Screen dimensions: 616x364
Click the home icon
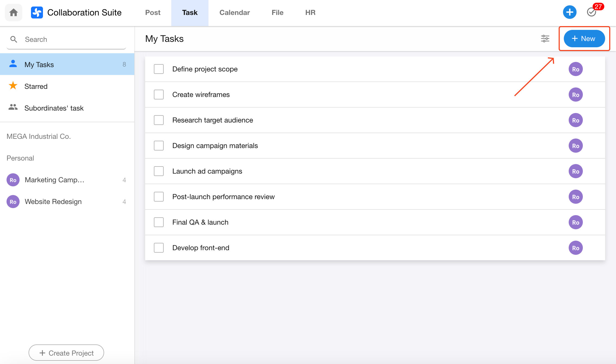pyautogui.click(x=13, y=12)
